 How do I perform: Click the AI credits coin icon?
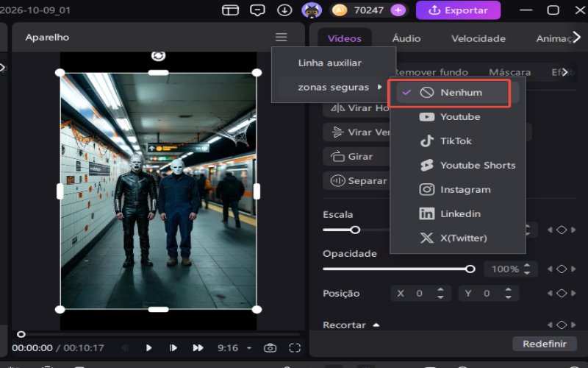[340, 10]
